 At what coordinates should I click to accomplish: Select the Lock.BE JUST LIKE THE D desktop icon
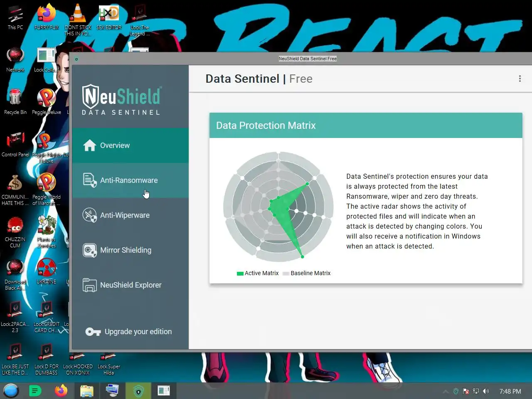15,359
